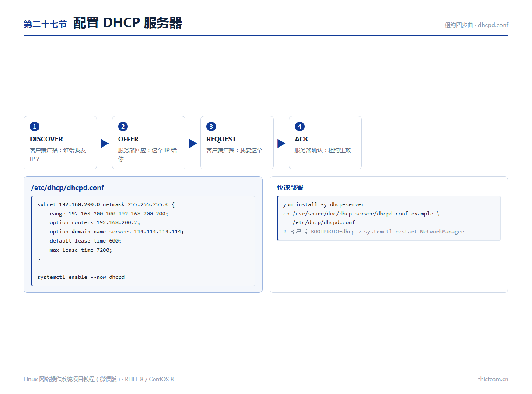
Task: Click the 'subnet 192.168.200.0 netmask' code line
Action: click(x=106, y=204)
